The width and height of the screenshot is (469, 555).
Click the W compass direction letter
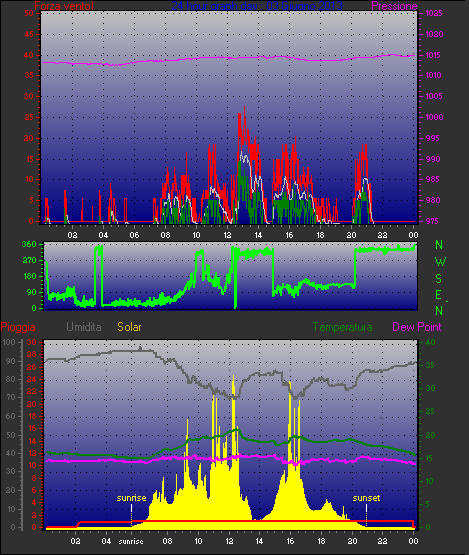(440, 262)
